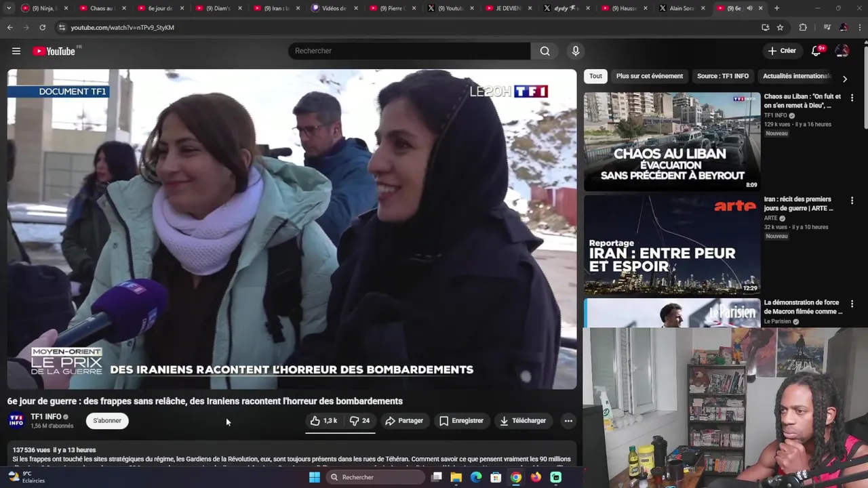The width and height of the screenshot is (868, 488).
Task: Click the Windows taskbar Rechercher box
Action: coord(376,477)
